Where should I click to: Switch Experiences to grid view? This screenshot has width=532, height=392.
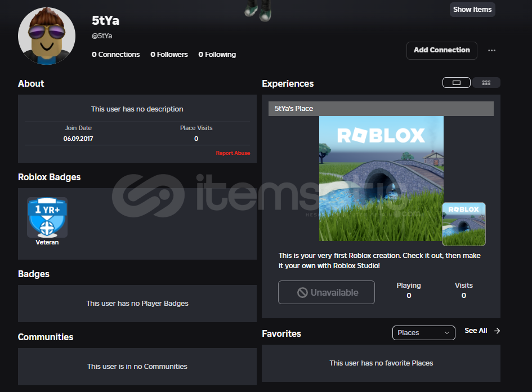[x=486, y=83]
